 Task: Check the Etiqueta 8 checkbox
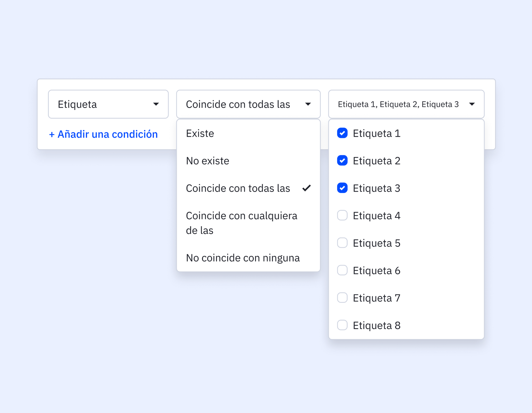[x=342, y=325]
